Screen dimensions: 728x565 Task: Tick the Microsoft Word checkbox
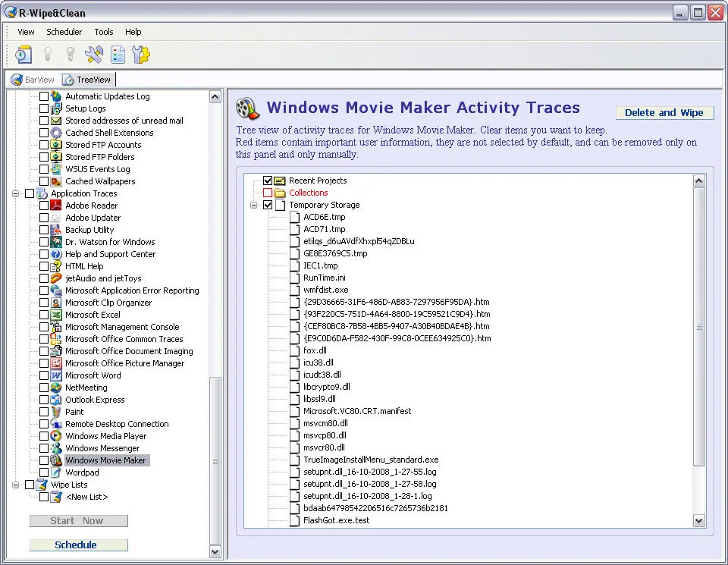pyautogui.click(x=44, y=375)
